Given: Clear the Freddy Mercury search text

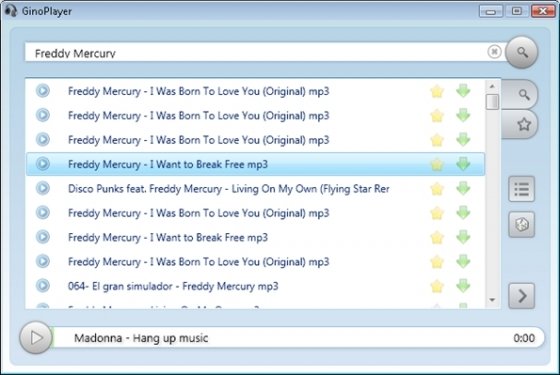Looking at the screenshot, I should [494, 52].
